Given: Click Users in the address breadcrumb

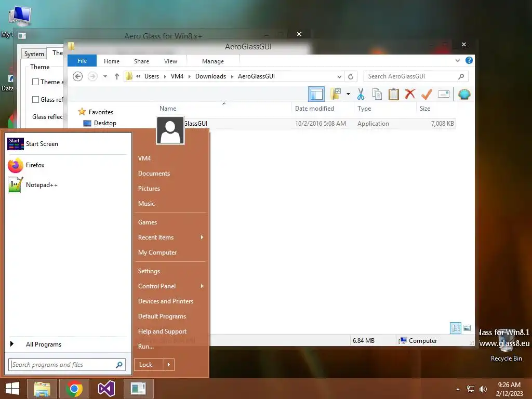Looking at the screenshot, I should pos(152,76).
